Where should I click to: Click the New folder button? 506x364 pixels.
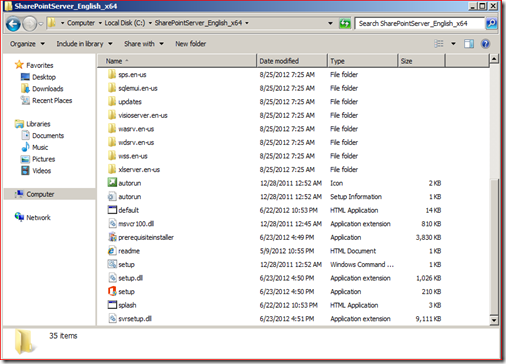[191, 44]
